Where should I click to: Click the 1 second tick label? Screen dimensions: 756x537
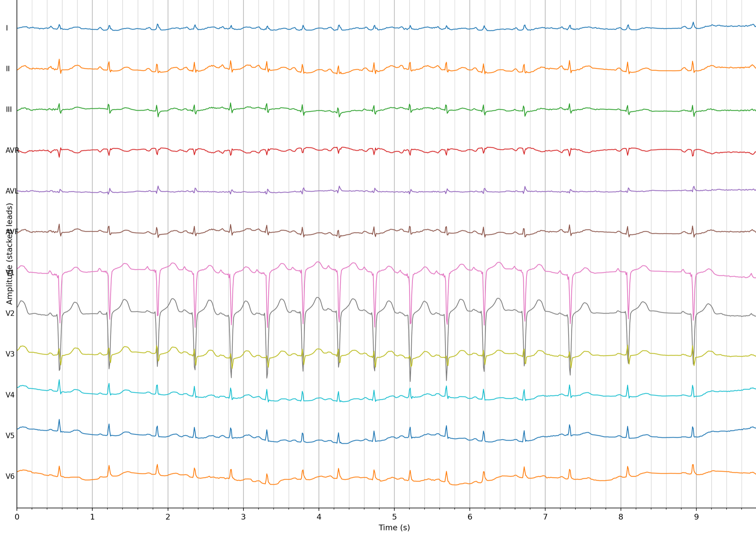point(92,517)
